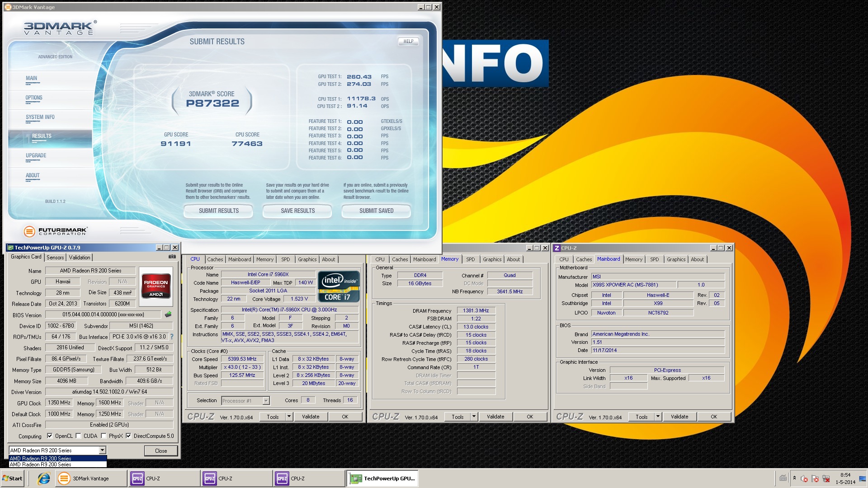Open Caches tab in CPU-Z CPU window

[215, 259]
